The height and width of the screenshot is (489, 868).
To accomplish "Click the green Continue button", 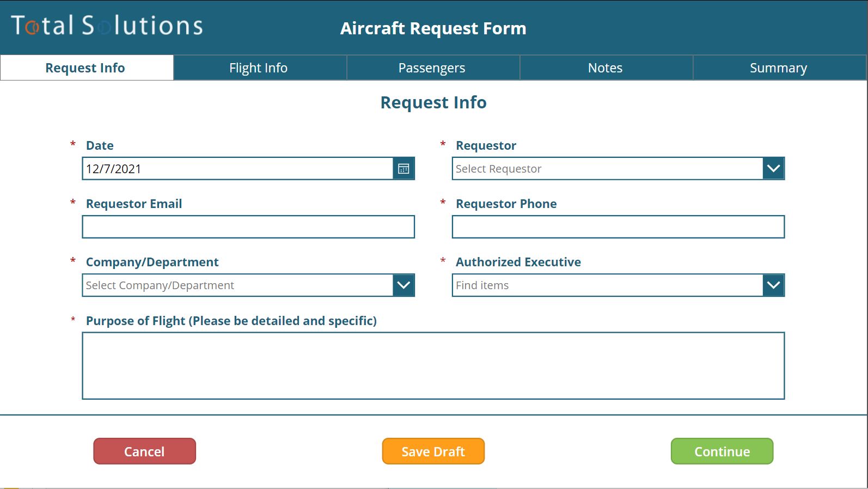I will click(722, 451).
